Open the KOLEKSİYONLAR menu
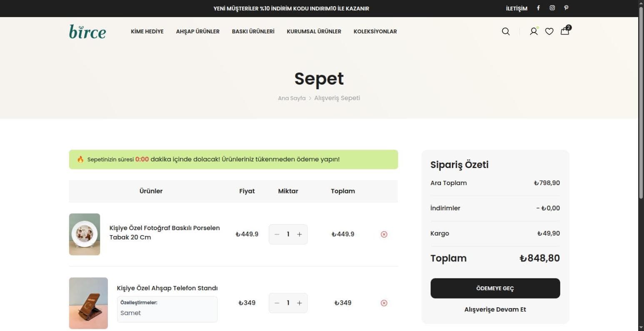Image resolution: width=644 pixels, height=331 pixels. tap(375, 31)
